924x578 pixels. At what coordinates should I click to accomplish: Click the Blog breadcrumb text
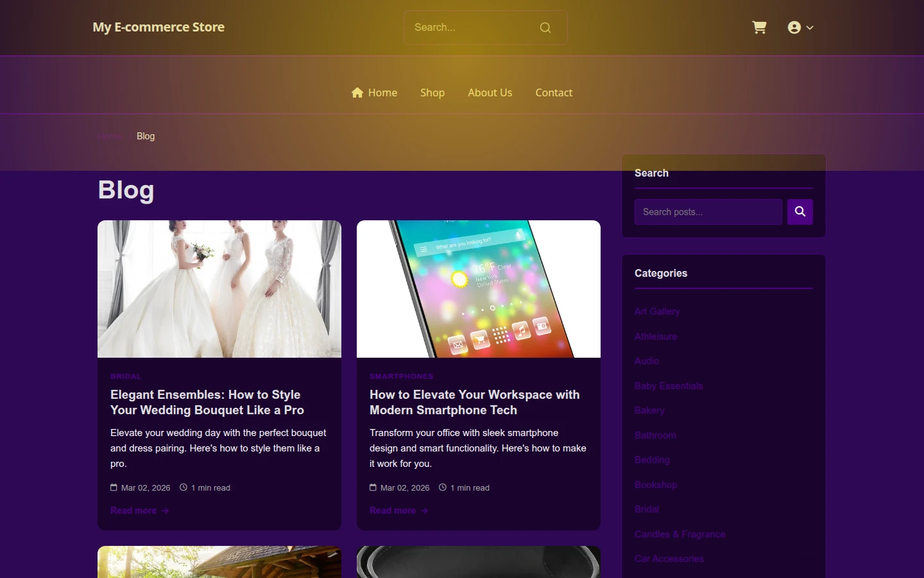click(x=146, y=136)
